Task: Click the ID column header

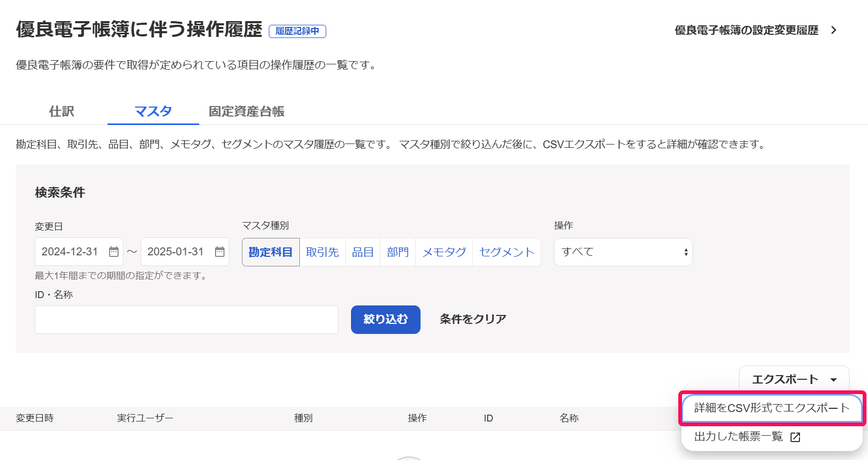Action: click(489, 418)
